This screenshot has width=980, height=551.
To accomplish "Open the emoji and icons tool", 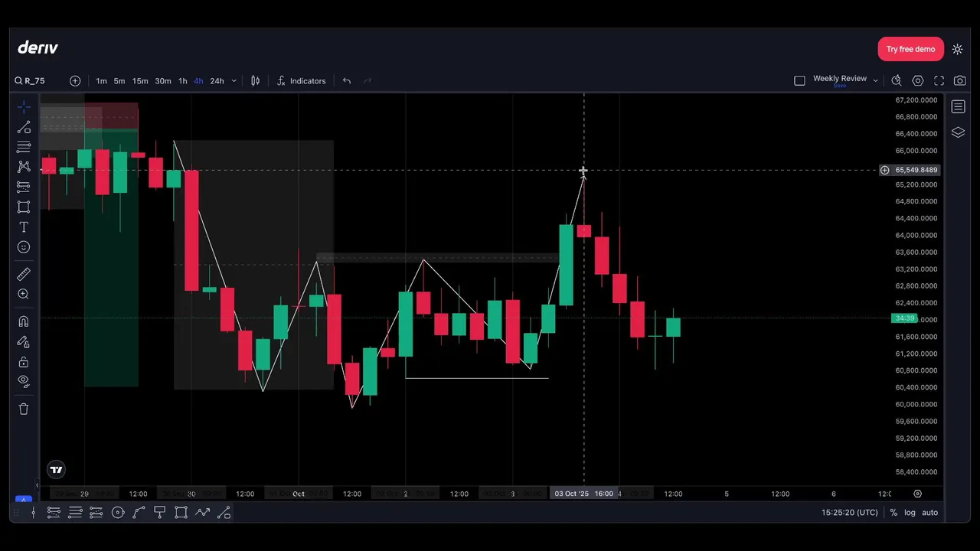I will coord(24,247).
